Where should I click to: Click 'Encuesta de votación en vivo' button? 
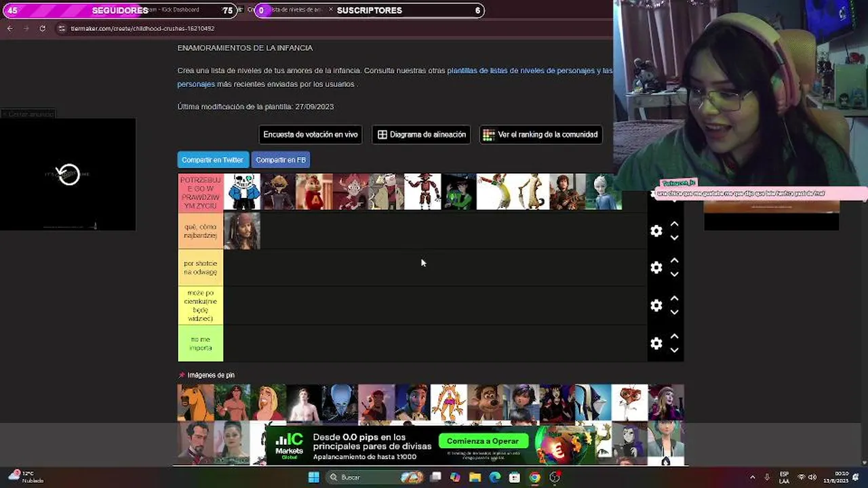coord(311,134)
